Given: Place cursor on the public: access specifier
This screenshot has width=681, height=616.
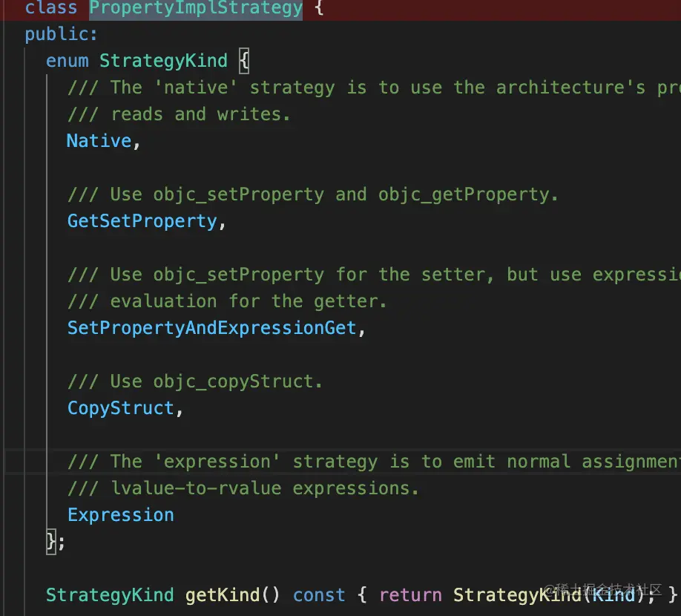Looking at the screenshot, I should [62, 34].
